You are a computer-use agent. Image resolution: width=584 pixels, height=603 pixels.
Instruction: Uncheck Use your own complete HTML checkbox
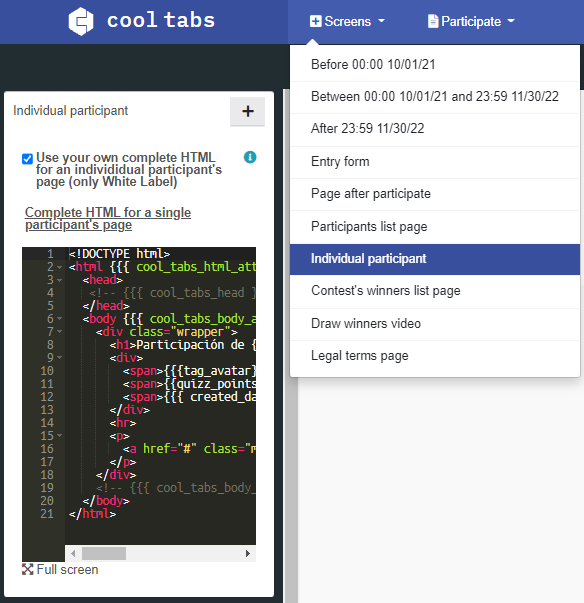pyautogui.click(x=27, y=158)
